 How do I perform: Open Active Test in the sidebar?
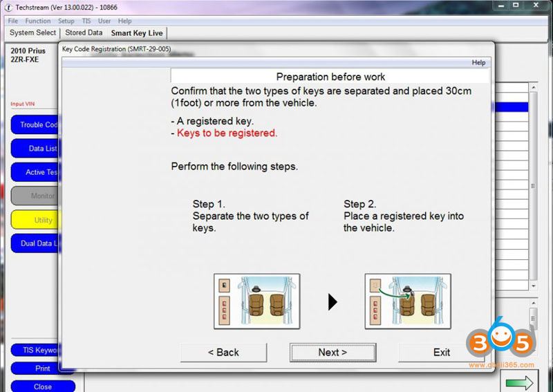point(35,172)
